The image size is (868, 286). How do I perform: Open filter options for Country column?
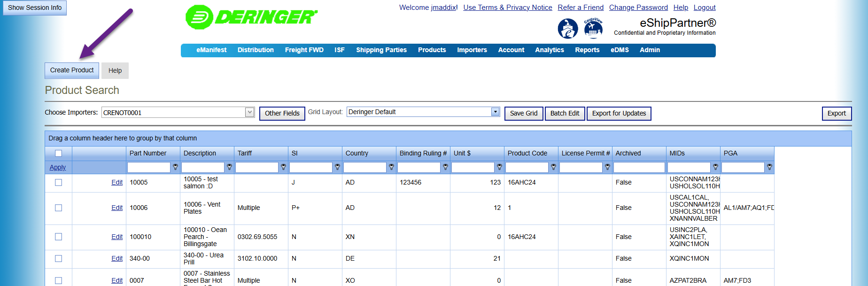coord(391,167)
